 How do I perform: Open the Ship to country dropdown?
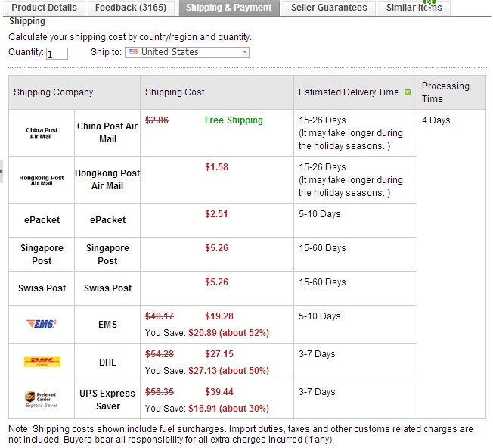click(187, 52)
